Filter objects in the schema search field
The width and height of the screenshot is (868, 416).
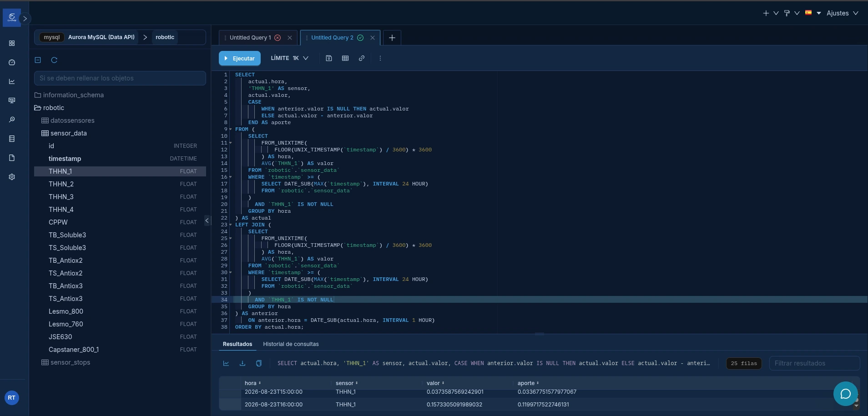coord(120,78)
